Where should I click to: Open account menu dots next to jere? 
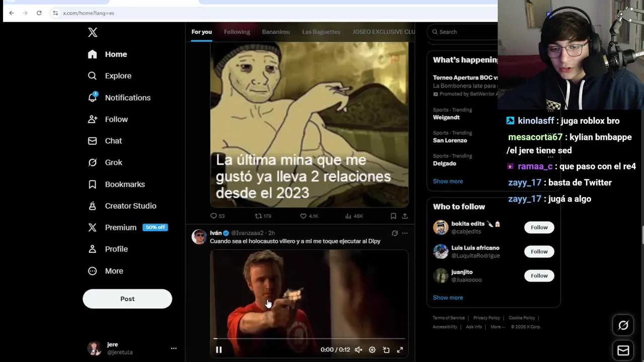[174, 348]
